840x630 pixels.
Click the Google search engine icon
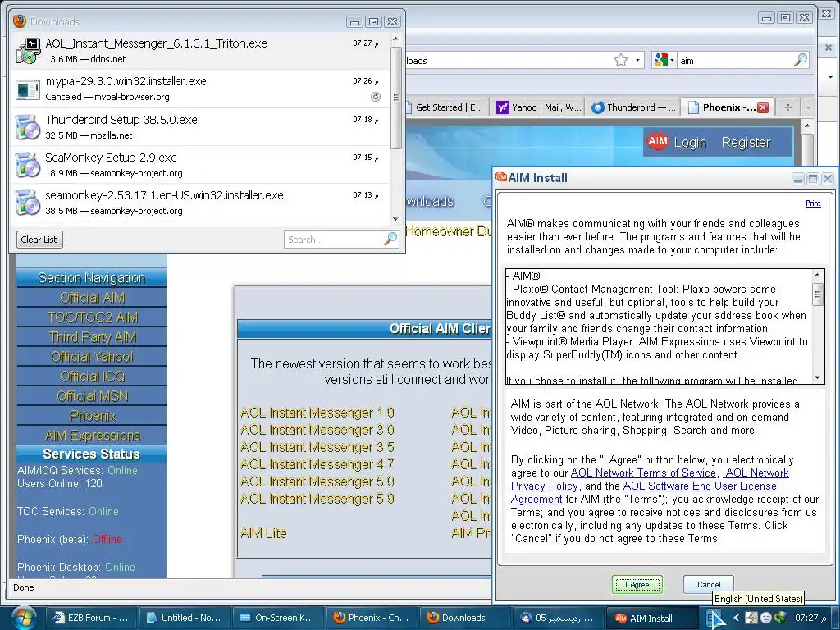click(660, 60)
